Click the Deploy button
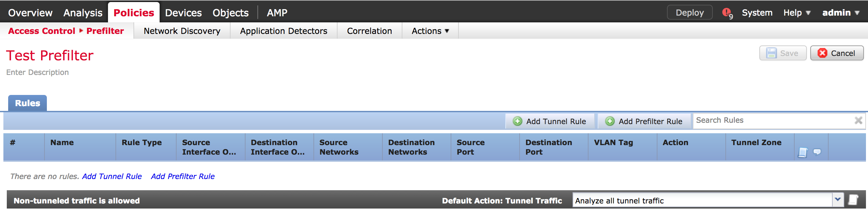The height and width of the screenshot is (217, 868). pyautogui.click(x=690, y=13)
